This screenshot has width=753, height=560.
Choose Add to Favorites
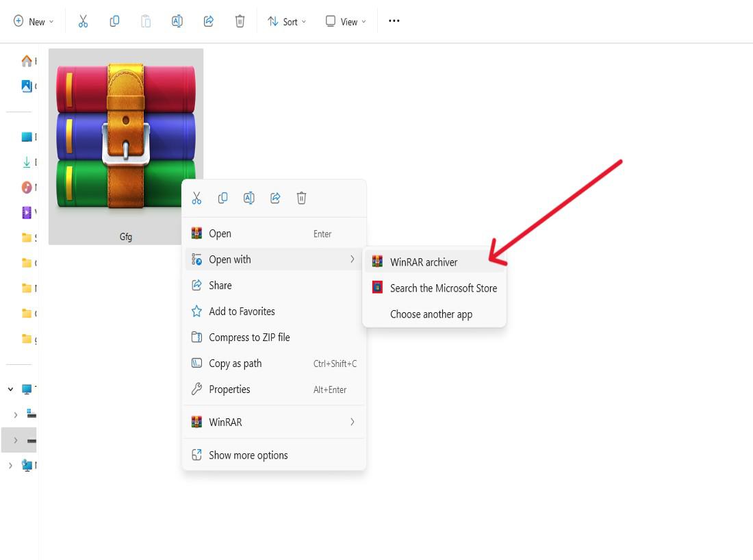point(274,311)
